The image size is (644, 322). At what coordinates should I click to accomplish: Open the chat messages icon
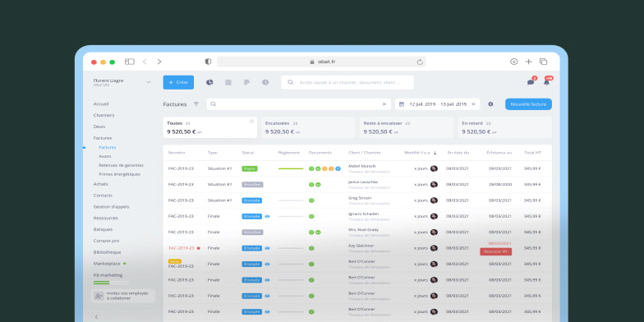click(531, 82)
